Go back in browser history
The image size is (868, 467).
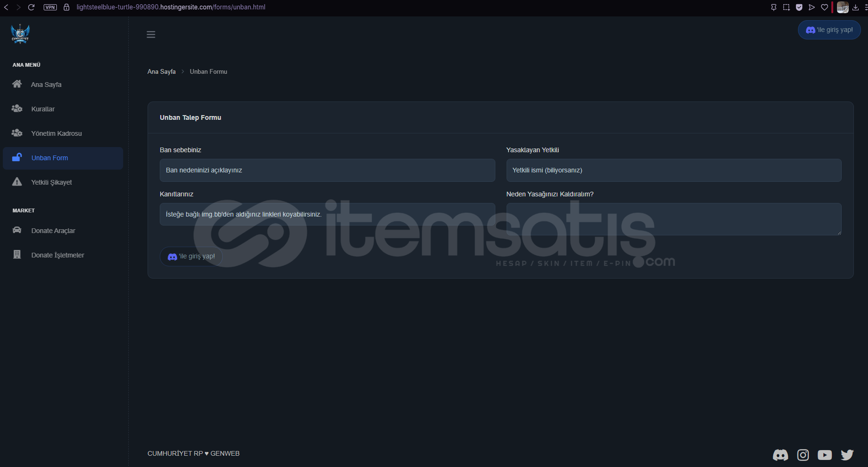click(x=6, y=7)
